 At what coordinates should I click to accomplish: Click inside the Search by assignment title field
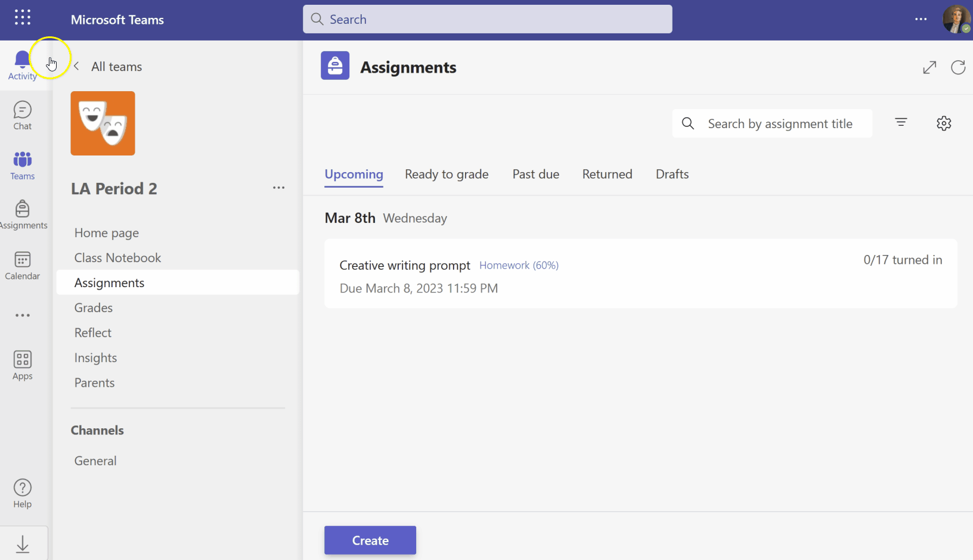[x=775, y=123]
